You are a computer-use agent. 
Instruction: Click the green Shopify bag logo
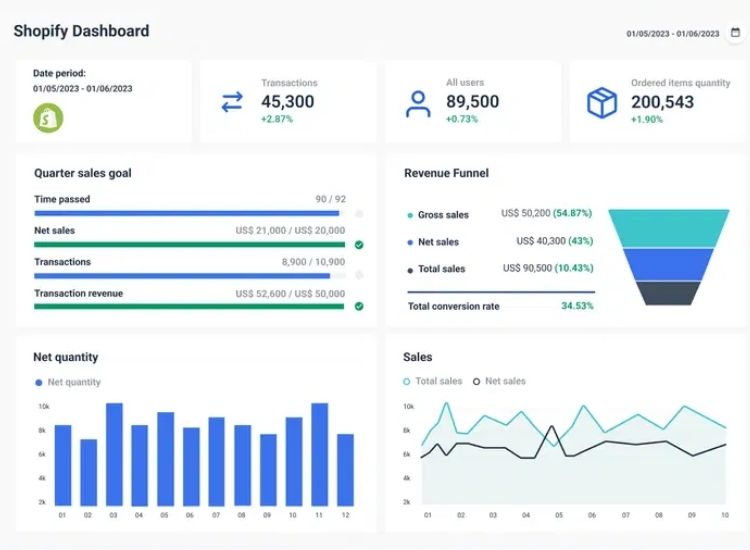click(x=48, y=117)
